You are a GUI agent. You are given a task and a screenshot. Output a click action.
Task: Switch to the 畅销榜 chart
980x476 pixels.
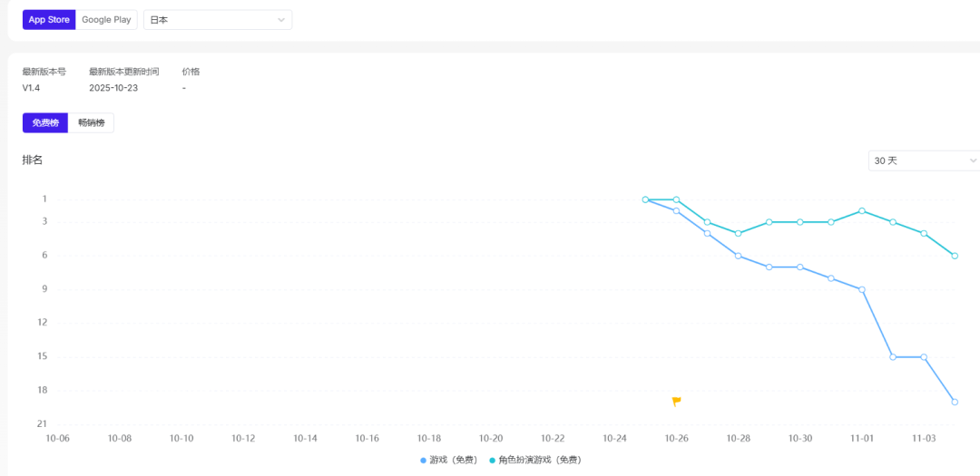(x=91, y=122)
